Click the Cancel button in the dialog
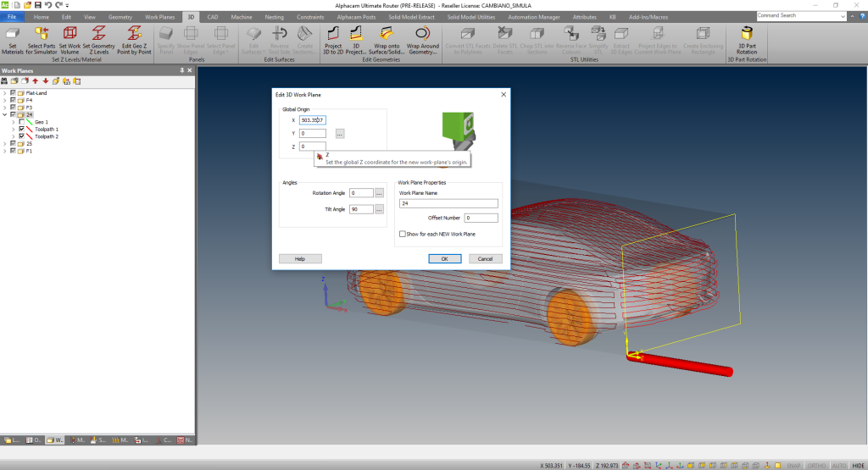The width and height of the screenshot is (868, 470). pyautogui.click(x=485, y=258)
